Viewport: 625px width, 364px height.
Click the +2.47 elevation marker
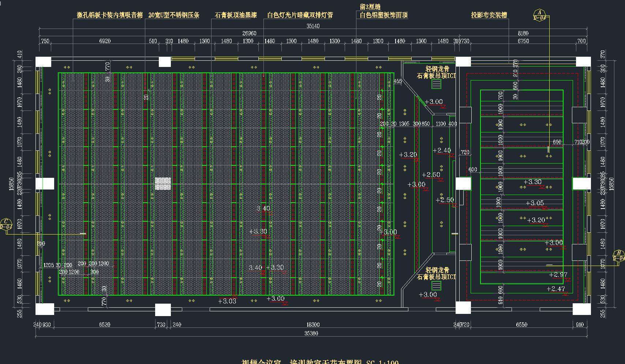[555, 289]
